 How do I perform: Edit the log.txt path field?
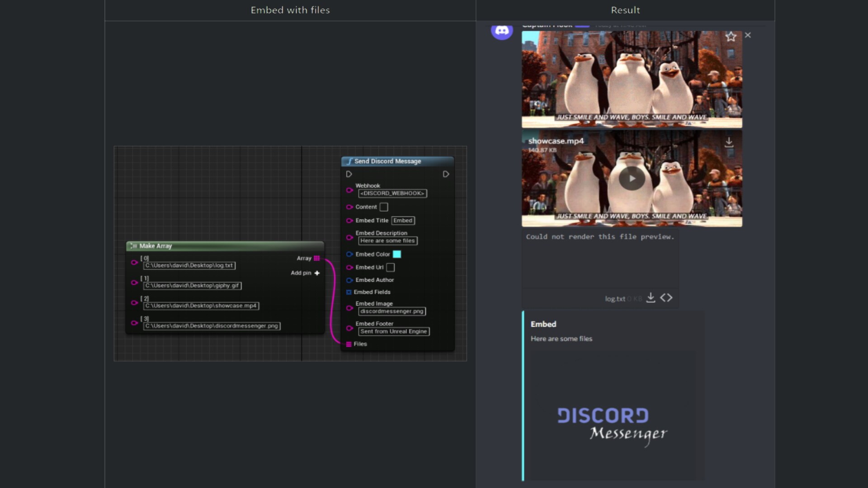coord(189,266)
